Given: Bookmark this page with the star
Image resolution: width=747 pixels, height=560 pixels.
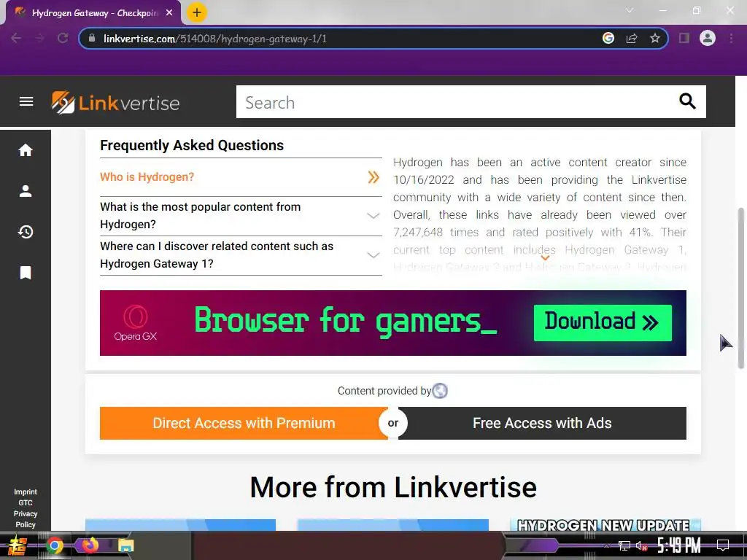Looking at the screenshot, I should [655, 38].
